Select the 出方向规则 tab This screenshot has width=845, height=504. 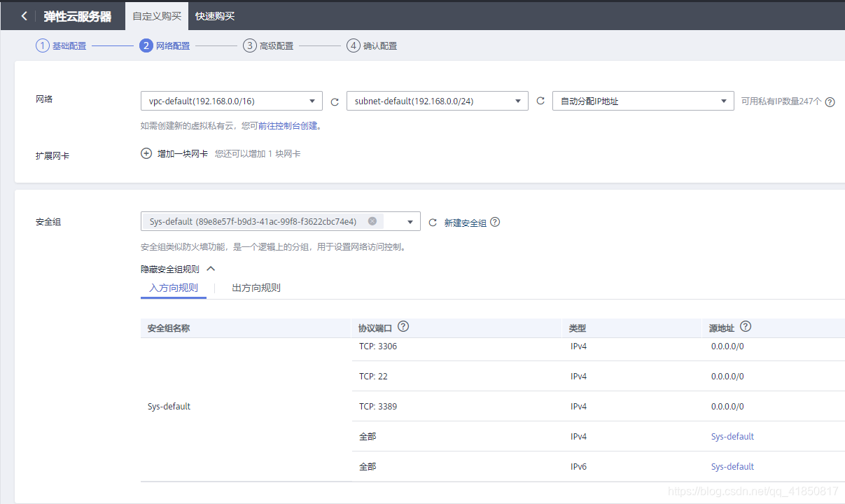pos(256,288)
